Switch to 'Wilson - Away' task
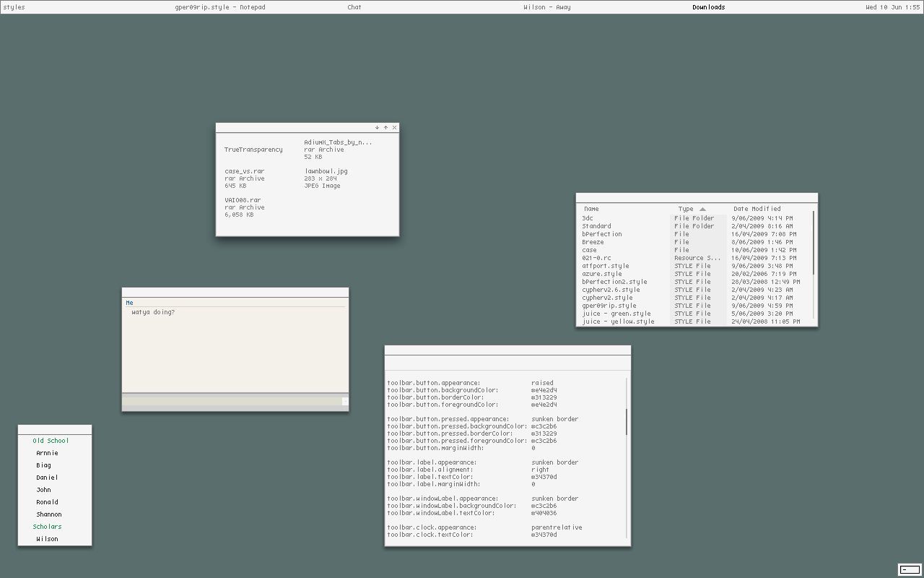The image size is (924, 578). 547,7
